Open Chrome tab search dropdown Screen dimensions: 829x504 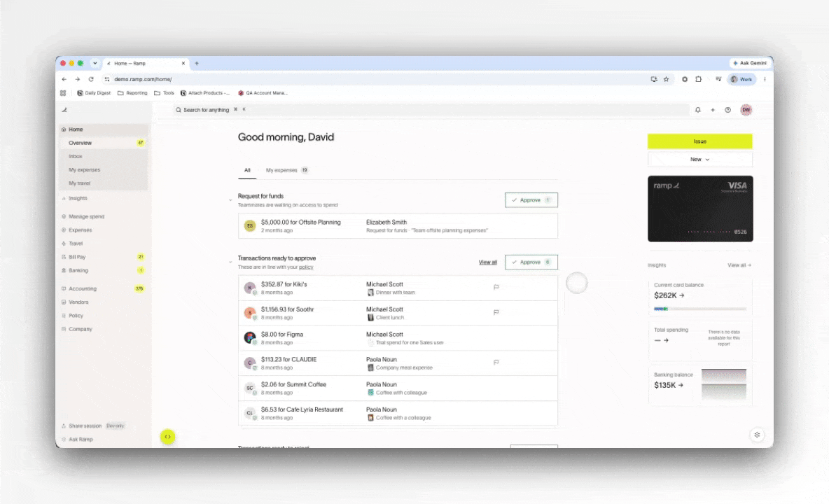click(95, 64)
